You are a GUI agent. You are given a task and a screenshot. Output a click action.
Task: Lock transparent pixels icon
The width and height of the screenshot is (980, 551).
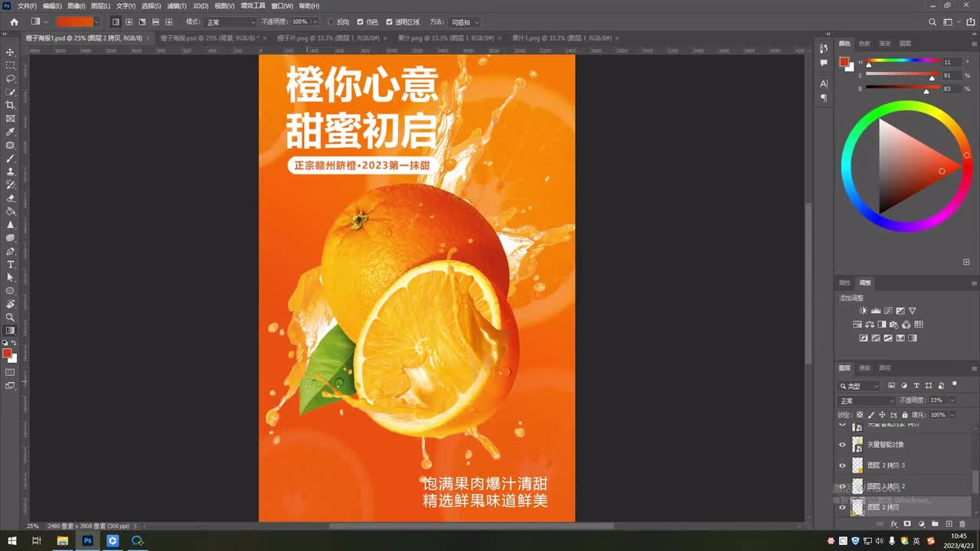point(859,415)
